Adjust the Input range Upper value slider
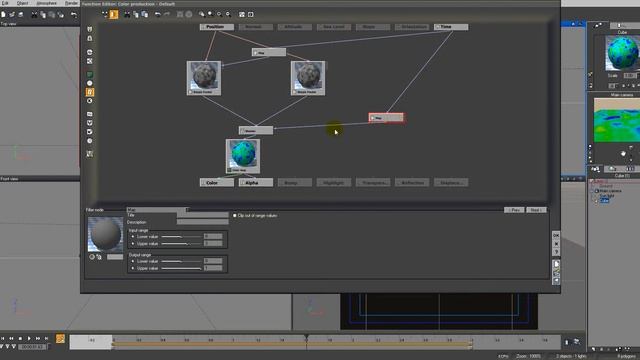Viewport: 640px width, 360px height. click(181, 244)
